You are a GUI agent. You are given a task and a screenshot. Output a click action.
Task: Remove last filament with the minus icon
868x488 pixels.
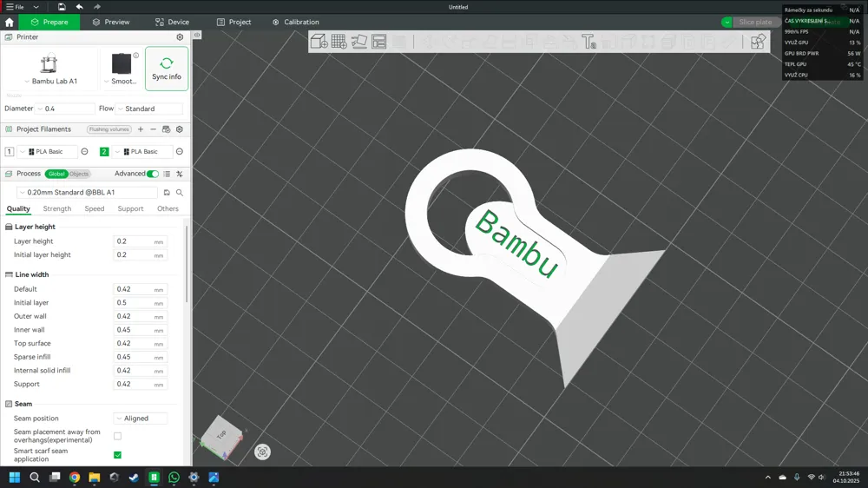[154, 129]
